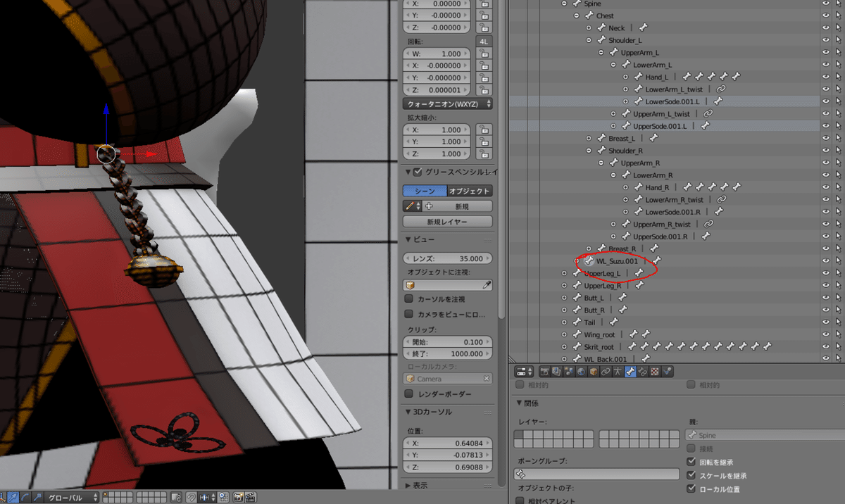Toggle the rotate manipulator arc icon

25,498
